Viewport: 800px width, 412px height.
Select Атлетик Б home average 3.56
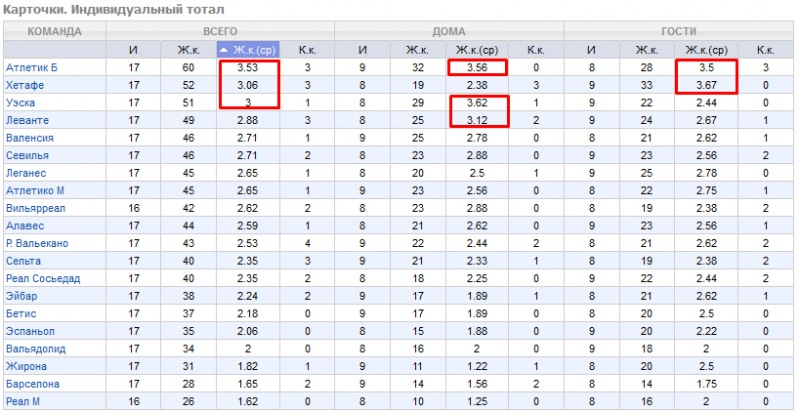click(x=477, y=68)
